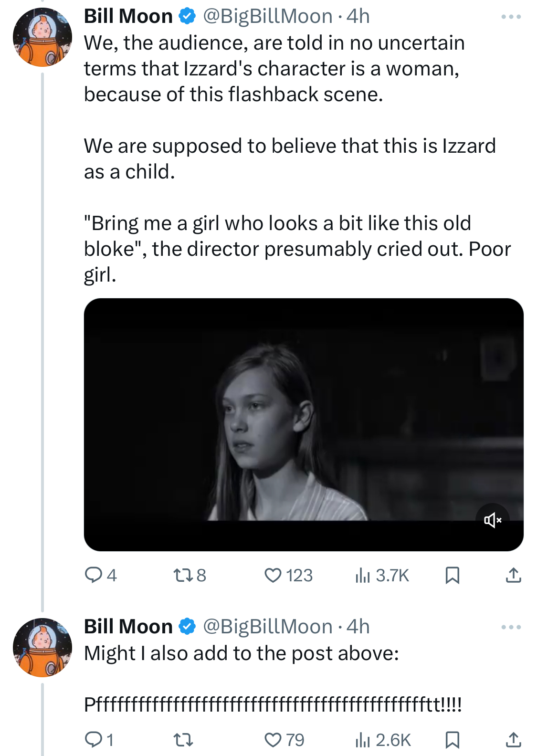Unmute the video's sound

(493, 520)
